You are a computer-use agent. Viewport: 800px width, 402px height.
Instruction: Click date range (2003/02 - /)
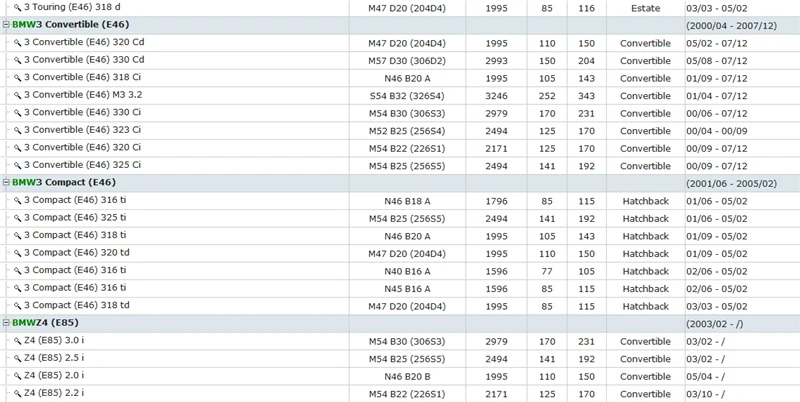(714, 323)
